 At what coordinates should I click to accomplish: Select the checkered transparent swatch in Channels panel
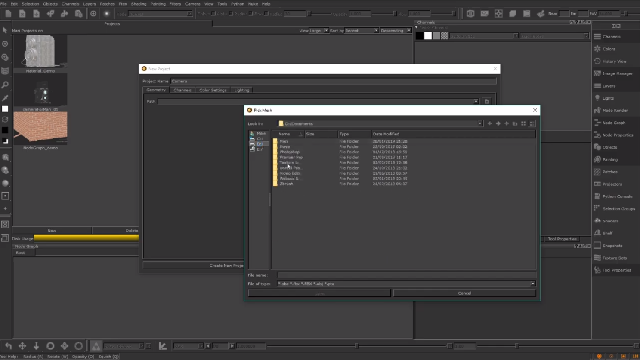point(444,36)
